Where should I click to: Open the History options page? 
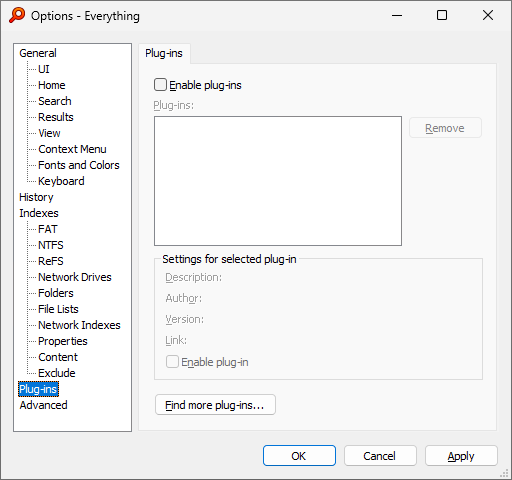[36, 197]
